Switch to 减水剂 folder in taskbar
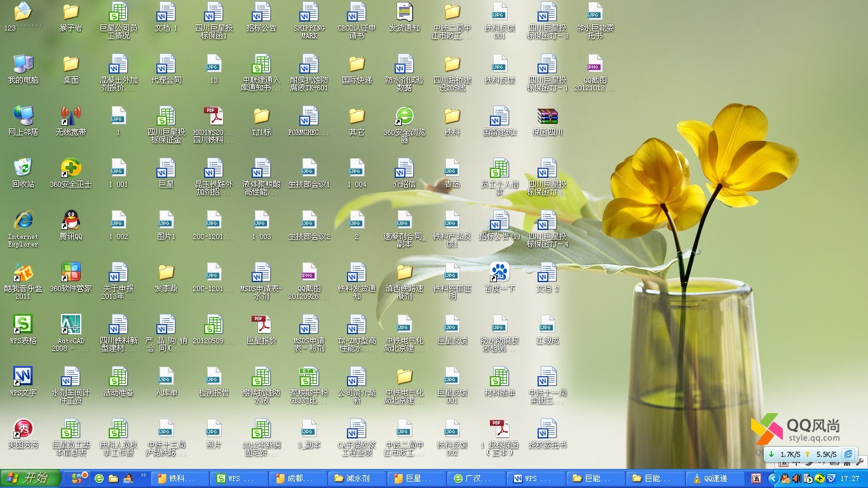The image size is (868, 488). point(355,478)
